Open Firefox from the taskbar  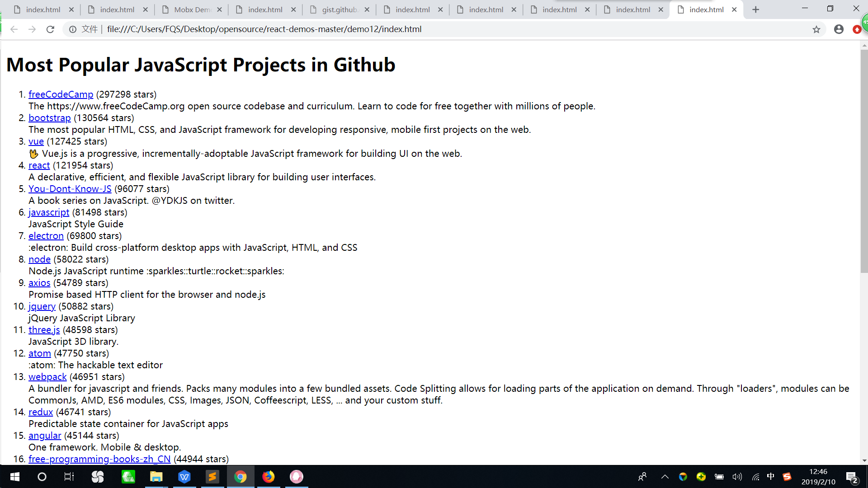pos(269,477)
